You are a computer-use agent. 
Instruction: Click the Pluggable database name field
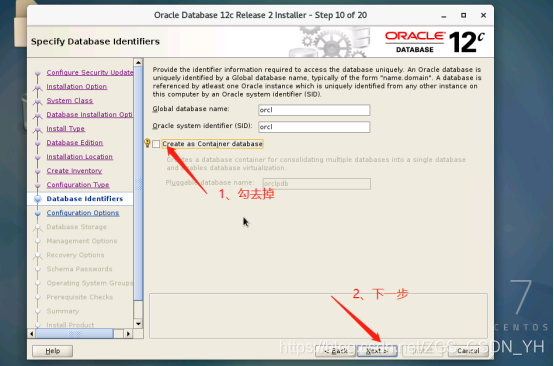point(317,184)
